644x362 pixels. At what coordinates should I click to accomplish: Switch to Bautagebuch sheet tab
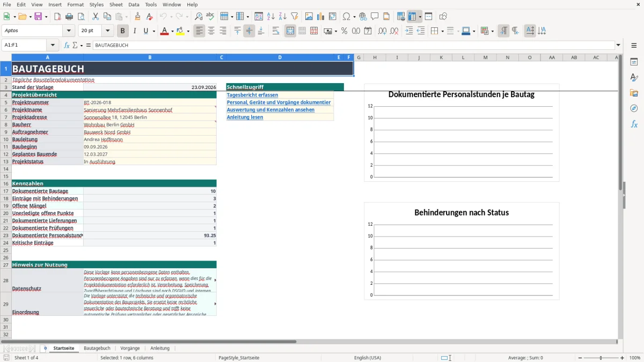(97, 348)
